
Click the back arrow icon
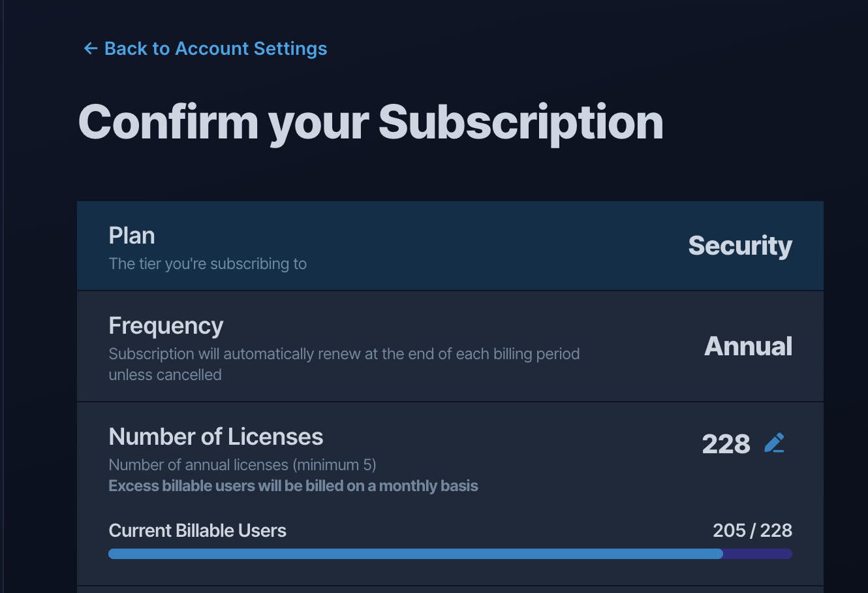(91, 48)
